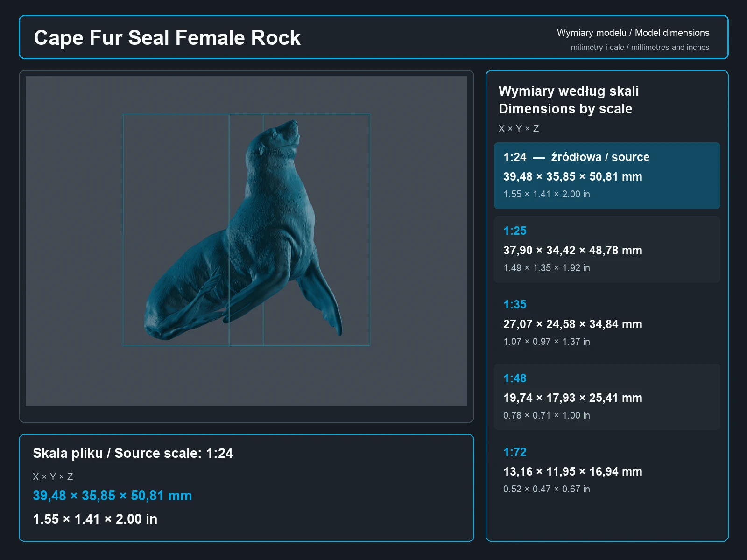This screenshot has width=747, height=560.
Task: Select the 1:24 source scale row
Action: click(x=607, y=175)
